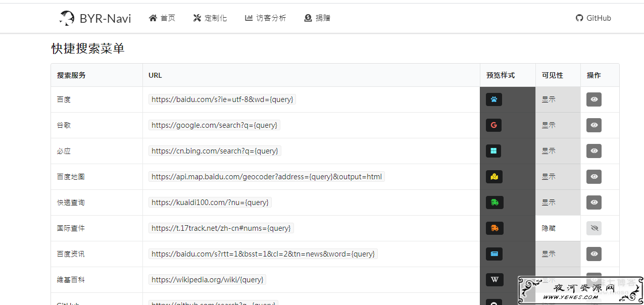The width and height of the screenshot is (644, 305).
Task: Click the 显示 status in 百度资讯 row
Action: tap(549, 254)
